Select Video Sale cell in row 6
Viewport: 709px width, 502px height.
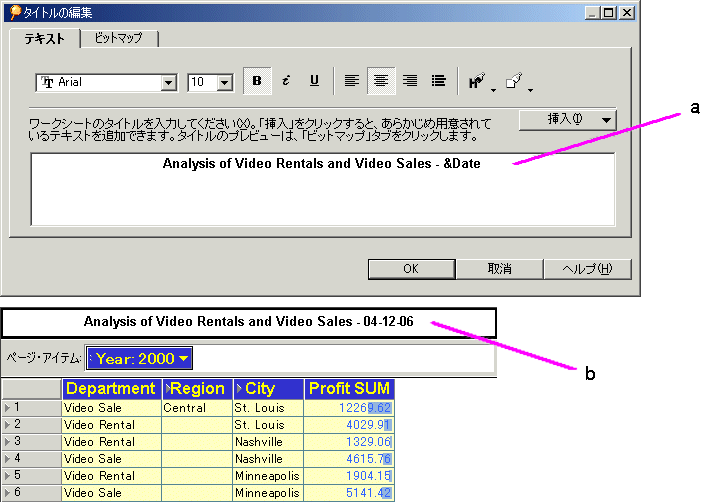(x=111, y=493)
